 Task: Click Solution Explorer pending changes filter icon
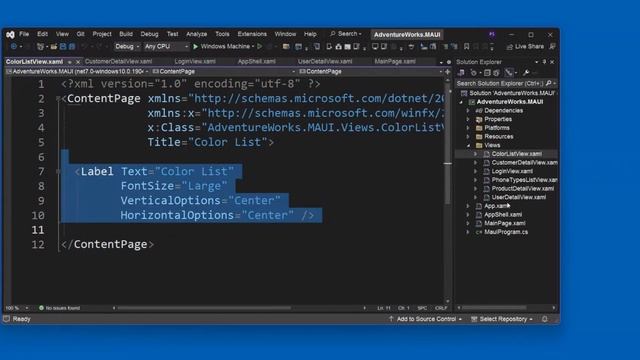473,73
